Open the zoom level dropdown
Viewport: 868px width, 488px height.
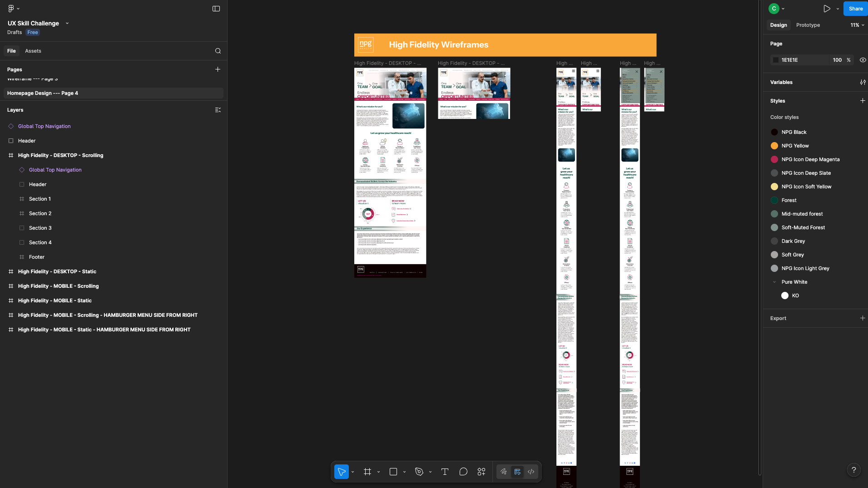coord(856,25)
